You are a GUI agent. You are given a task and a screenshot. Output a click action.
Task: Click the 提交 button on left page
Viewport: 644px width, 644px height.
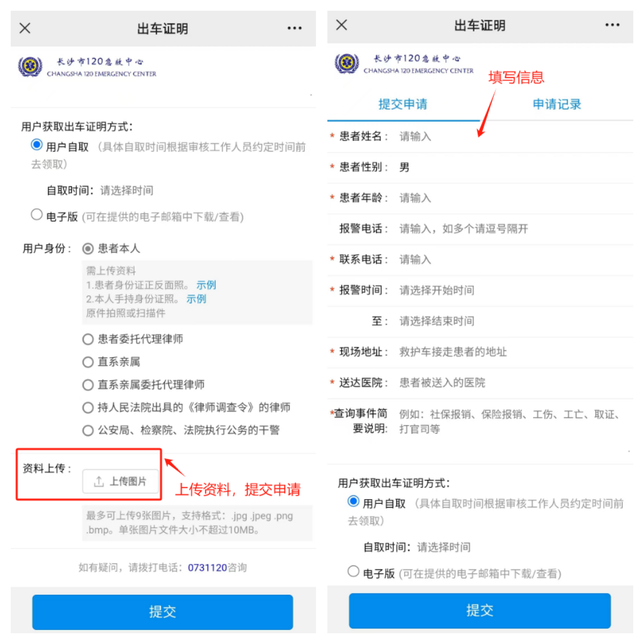pos(163,612)
